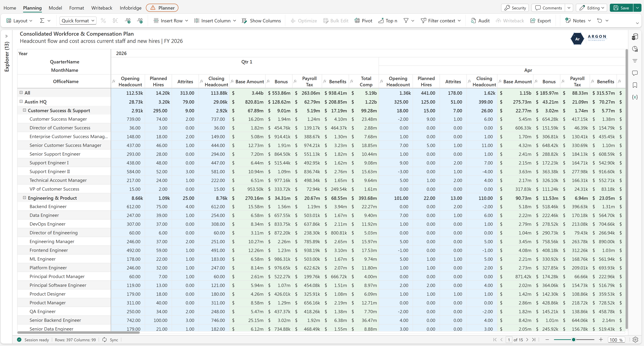Go to the first page
The height and width of the screenshot is (346, 644).
[x=495, y=339]
